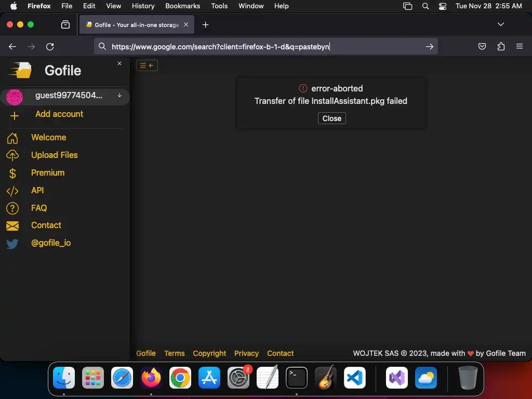
Task: Toggle the sidebar collapse menu button
Action: 147,65
